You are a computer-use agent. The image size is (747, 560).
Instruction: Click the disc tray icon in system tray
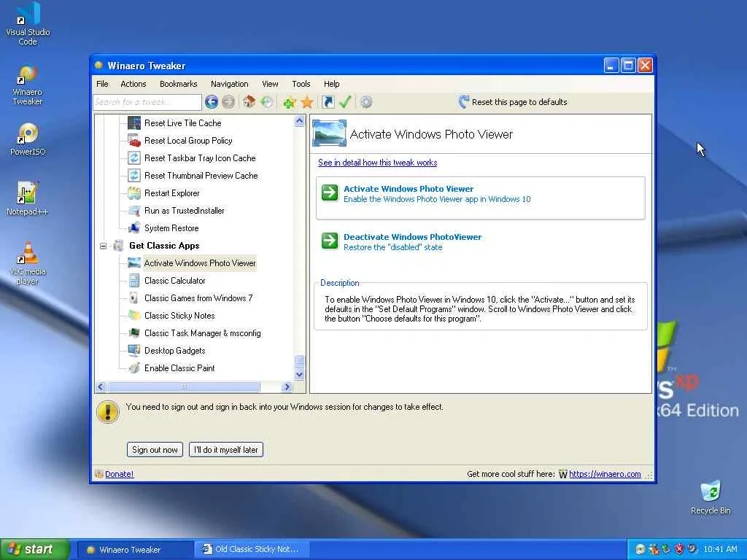640,549
